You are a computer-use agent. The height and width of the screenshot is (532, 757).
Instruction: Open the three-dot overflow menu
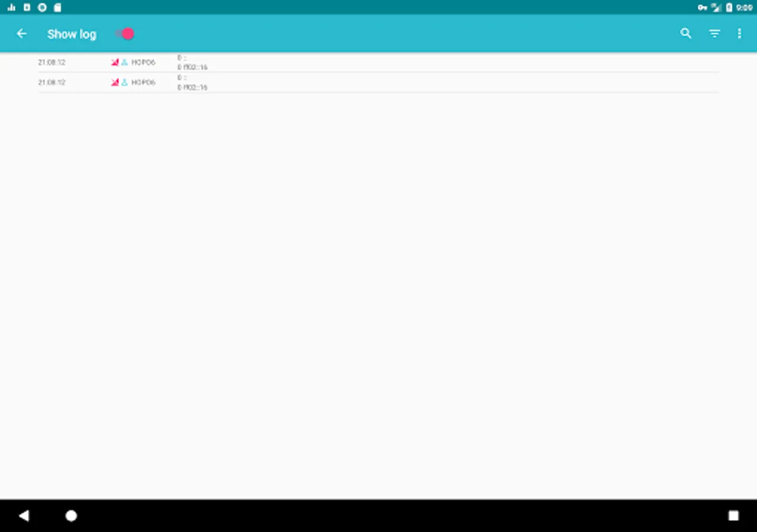coord(739,34)
